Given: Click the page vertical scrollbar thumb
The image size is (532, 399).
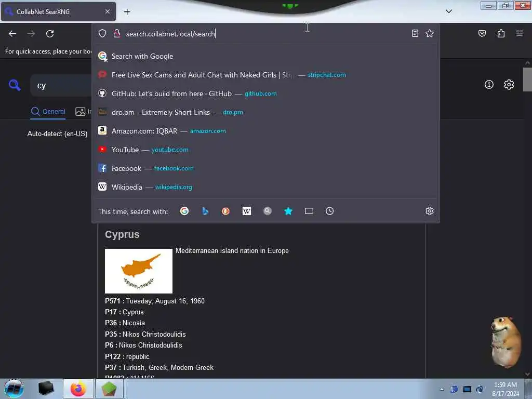Looking at the screenshot, I should pyautogui.click(x=527, y=79).
